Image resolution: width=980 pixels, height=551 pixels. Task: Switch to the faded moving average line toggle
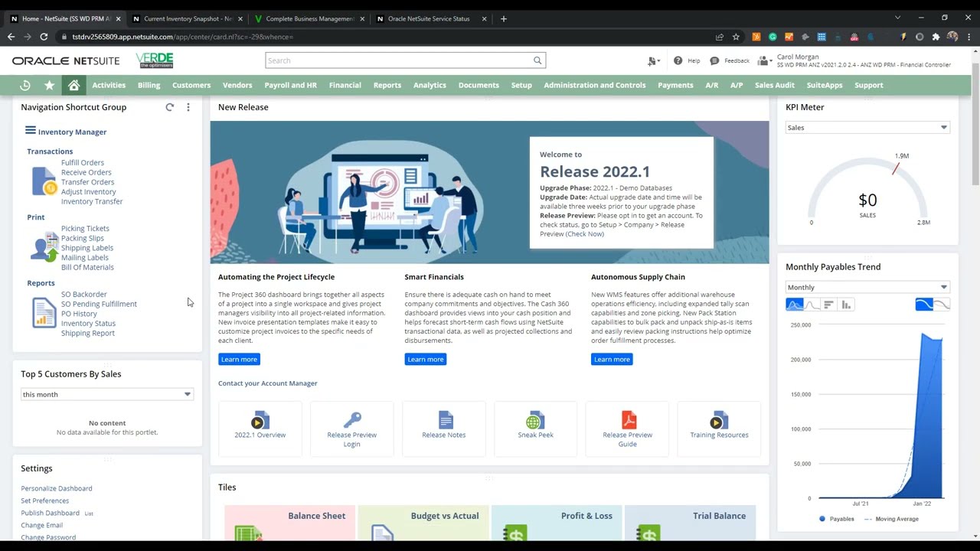pyautogui.click(x=941, y=305)
